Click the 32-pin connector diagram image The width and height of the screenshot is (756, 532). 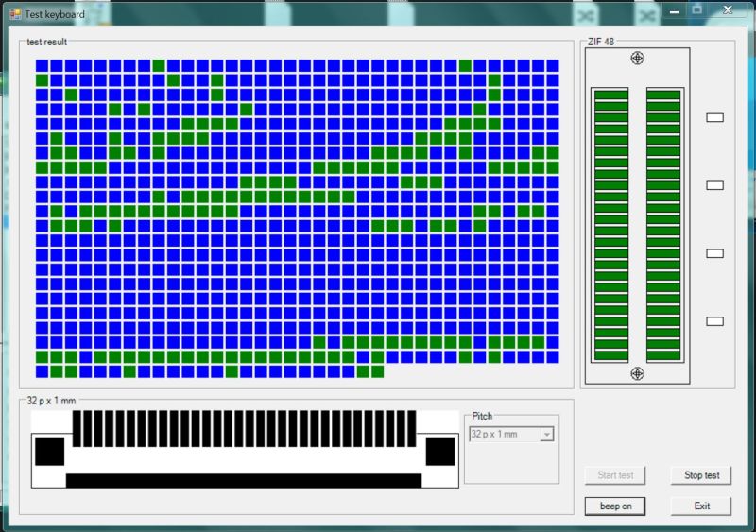click(245, 449)
